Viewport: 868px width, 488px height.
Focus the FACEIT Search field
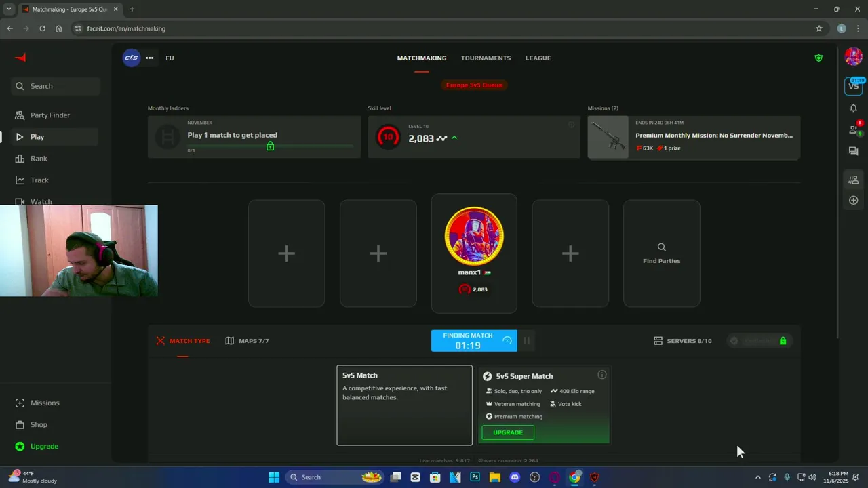(56, 86)
